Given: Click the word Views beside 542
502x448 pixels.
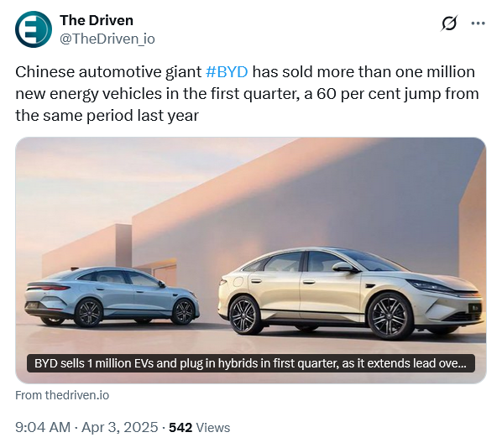Looking at the screenshot, I should (213, 428).
